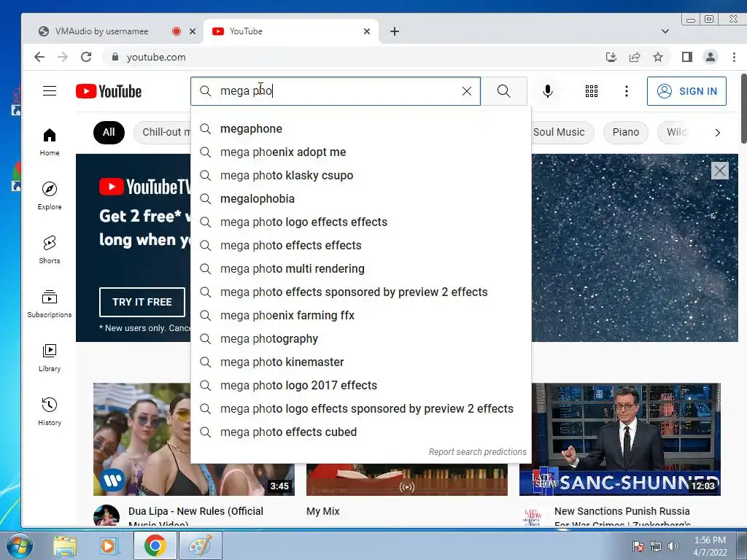Viewport: 747px width, 560px height.
Task: Start voice search with the microphone
Action: (x=548, y=91)
